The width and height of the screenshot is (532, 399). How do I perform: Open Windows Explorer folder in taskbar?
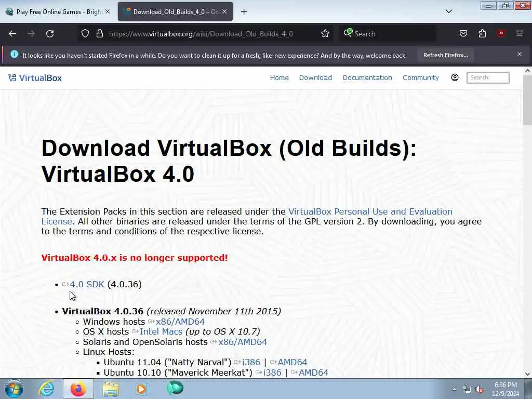coord(111,389)
